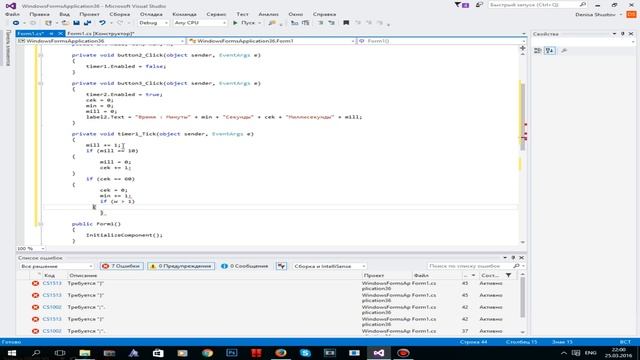Open the Справка menu

pyautogui.click(x=324, y=14)
